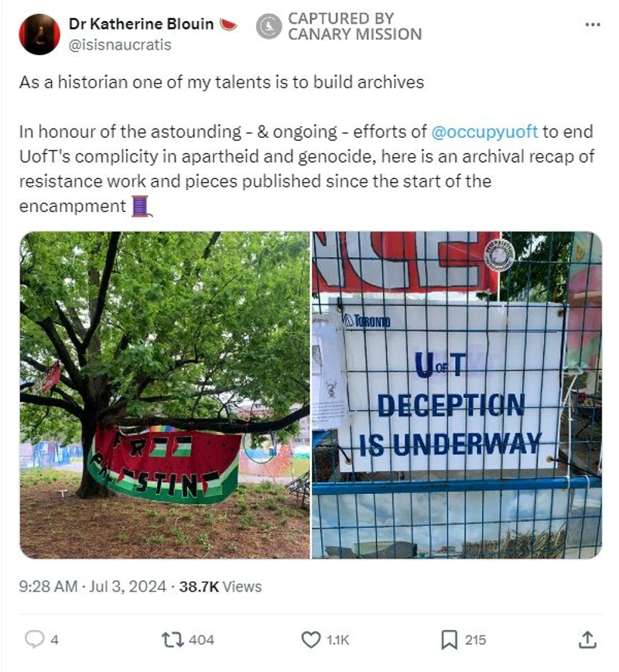Click the 9:28 AM Jul 3, 2024 timestamp
Viewport: 619px width, 672px height.
(92, 586)
